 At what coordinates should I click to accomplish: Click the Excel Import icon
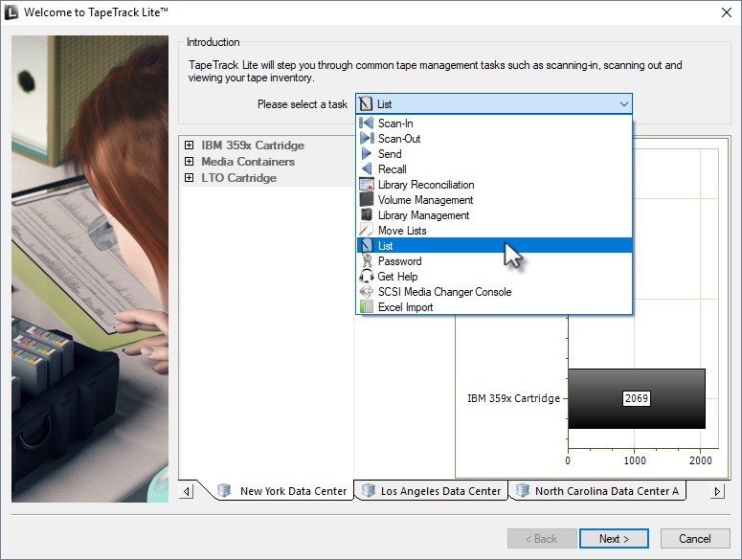coord(367,307)
